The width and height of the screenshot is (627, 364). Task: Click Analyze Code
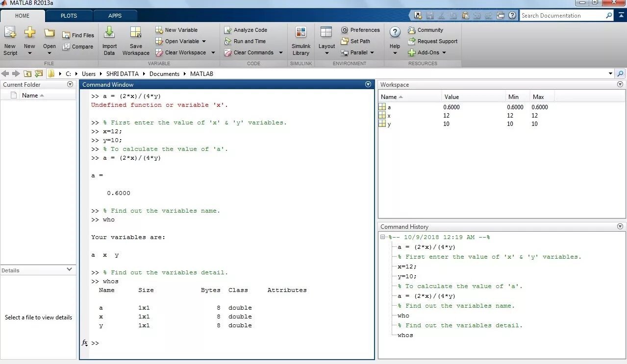click(x=246, y=30)
